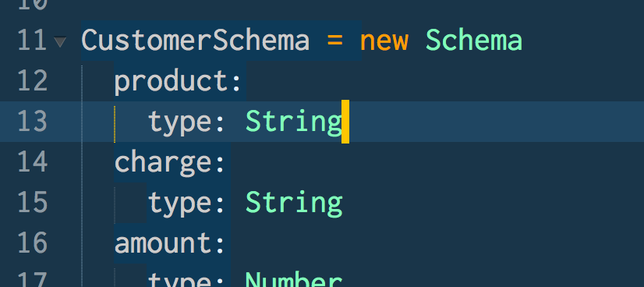Click String value on line 15
The width and height of the screenshot is (644, 287).
tap(294, 203)
